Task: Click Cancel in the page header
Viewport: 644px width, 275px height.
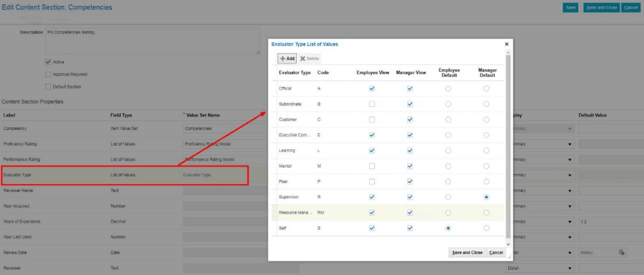Action: pos(631,8)
